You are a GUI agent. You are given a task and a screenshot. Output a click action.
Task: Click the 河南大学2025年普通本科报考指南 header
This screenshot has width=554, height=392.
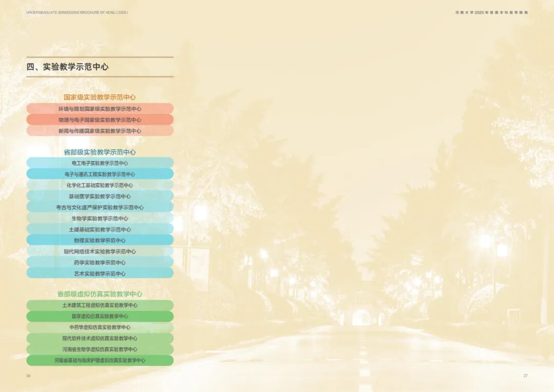[x=491, y=12]
